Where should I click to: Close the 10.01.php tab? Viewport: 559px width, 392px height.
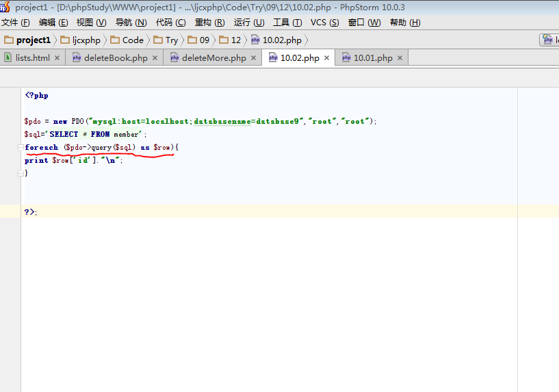pos(400,57)
